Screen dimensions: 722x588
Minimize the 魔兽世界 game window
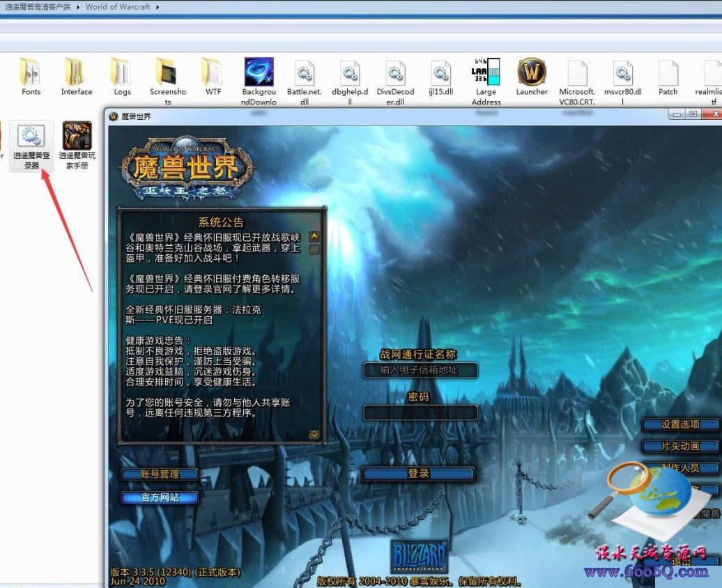(677, 114)
